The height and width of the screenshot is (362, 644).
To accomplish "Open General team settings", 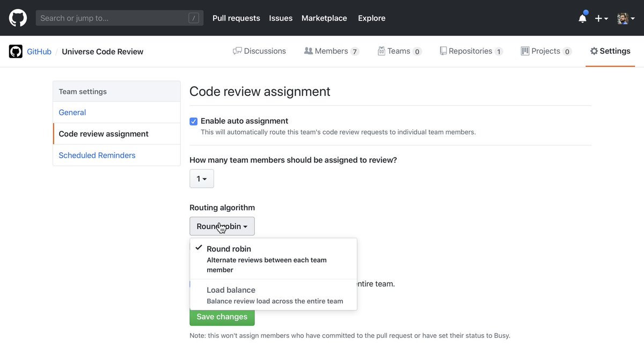I will click(116, 113).
